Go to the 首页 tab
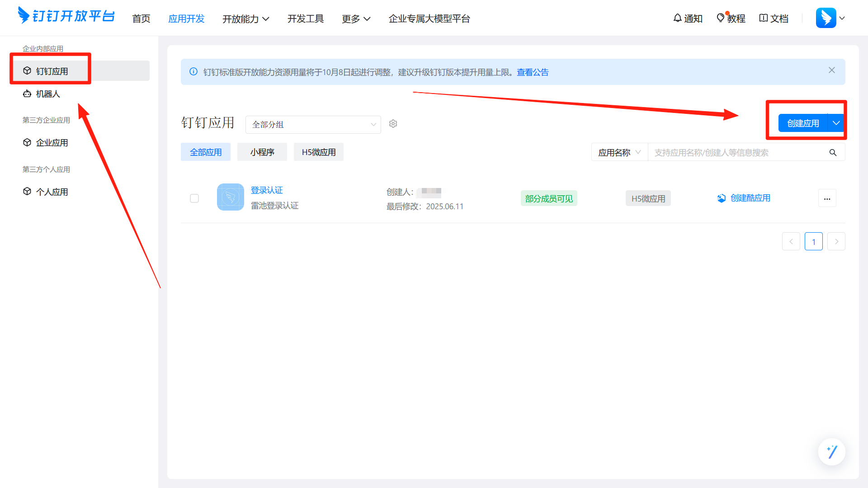Viewport: 868px width, 488px height. click(x=141, y=19)
